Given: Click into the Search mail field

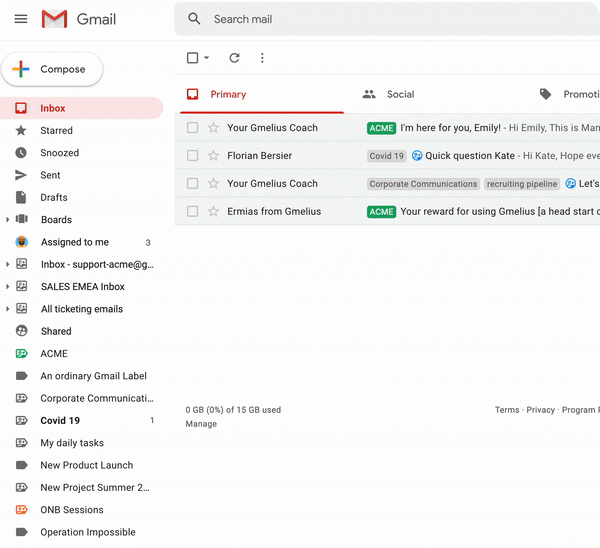Looking at the screenshot, I should 387,19.
